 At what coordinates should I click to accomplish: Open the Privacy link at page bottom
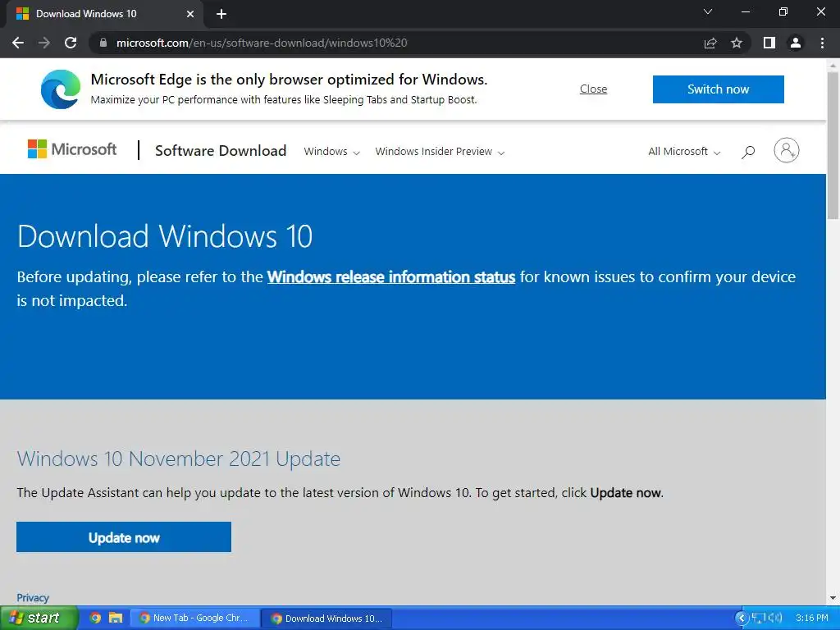[33, 597]
